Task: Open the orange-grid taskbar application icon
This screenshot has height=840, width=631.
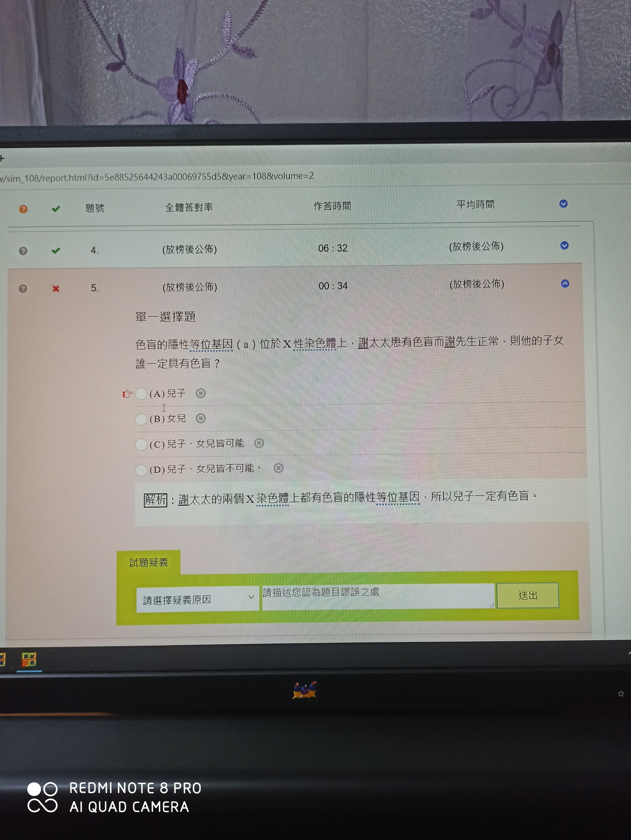Action: 29,660
